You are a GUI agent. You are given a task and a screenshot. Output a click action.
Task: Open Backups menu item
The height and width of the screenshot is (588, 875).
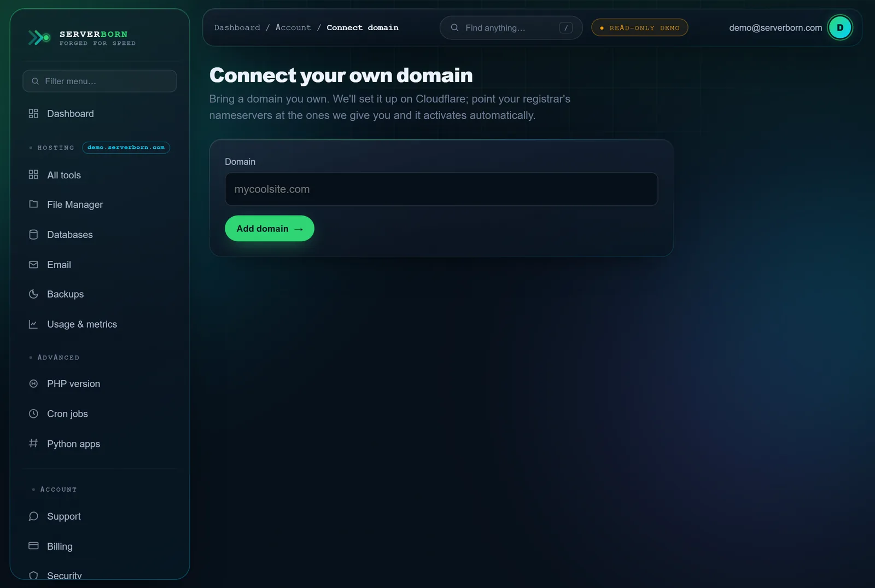click(100, 294)
